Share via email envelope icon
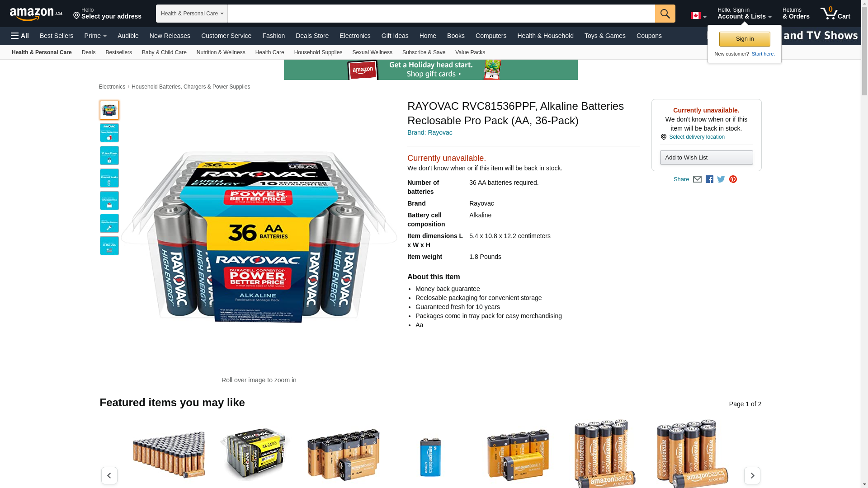868x488 pixels. point(697,179)
